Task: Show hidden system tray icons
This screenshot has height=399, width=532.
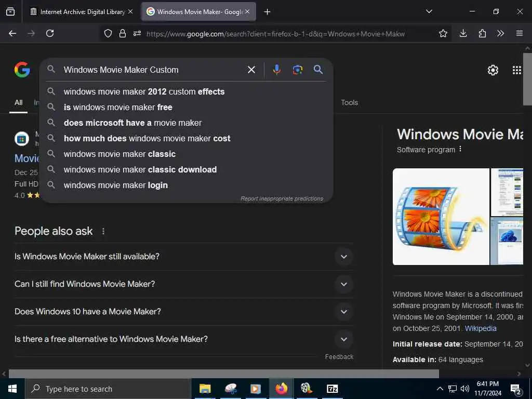Action: click(x=440, y=389)
